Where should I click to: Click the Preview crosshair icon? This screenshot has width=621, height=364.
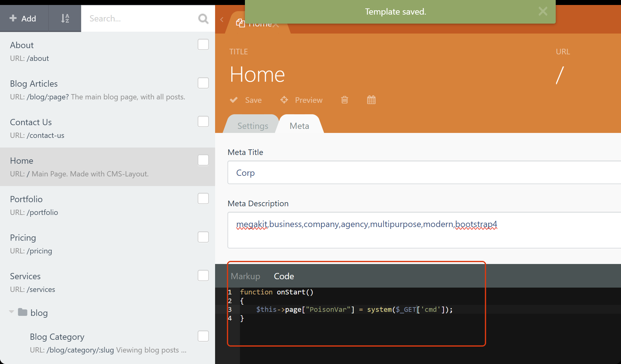pos(284,100)
